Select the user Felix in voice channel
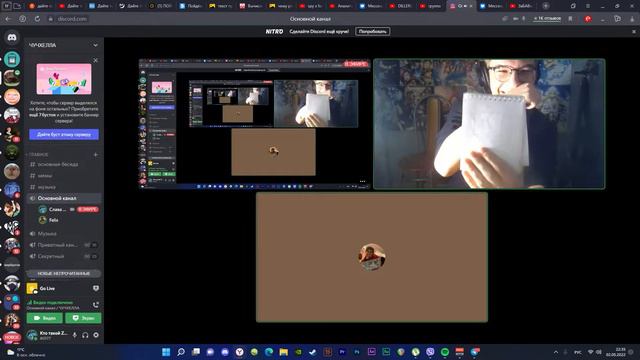Viewport: 640px width, 360px height. point(53,220)
